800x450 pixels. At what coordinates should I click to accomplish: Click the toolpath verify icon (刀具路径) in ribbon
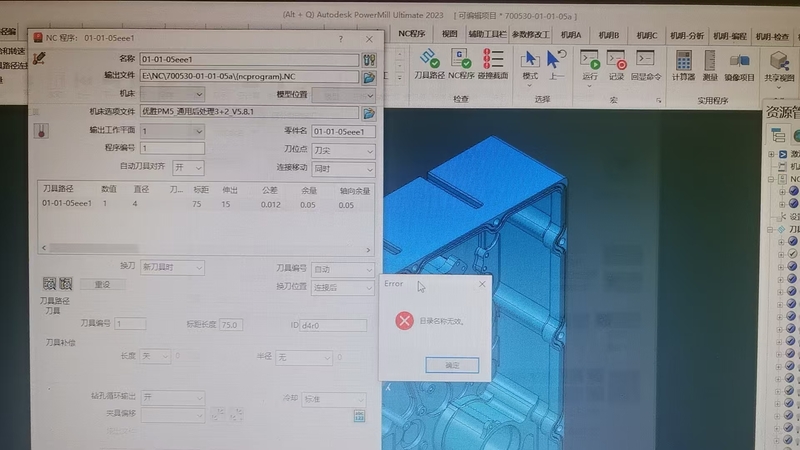(429, 59)
